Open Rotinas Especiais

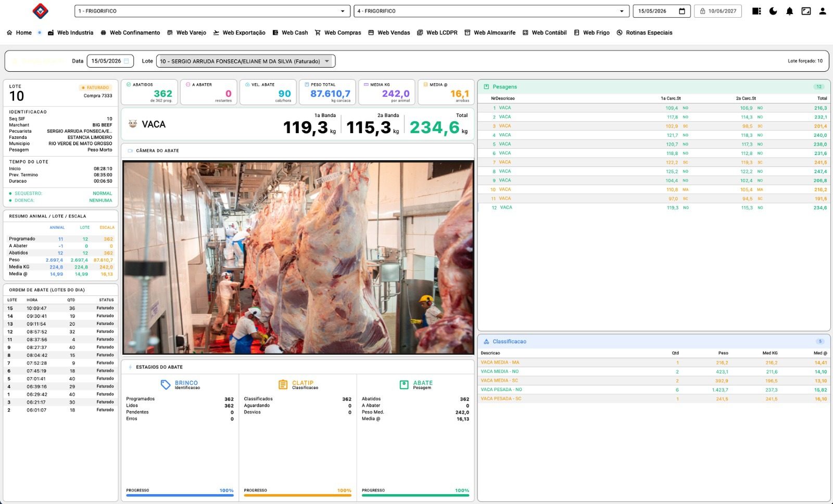pyautogui.click(x=645, y=32)
